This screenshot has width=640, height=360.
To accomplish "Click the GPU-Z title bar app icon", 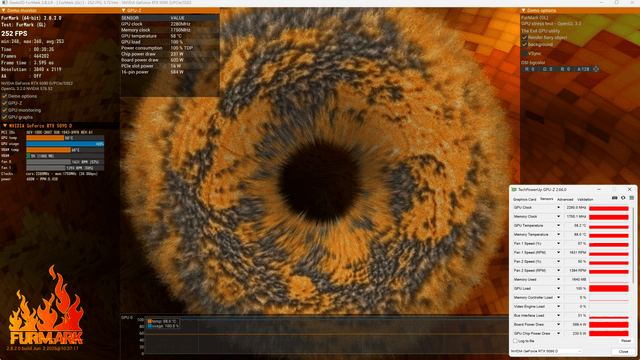I will (x=514, y=190).
